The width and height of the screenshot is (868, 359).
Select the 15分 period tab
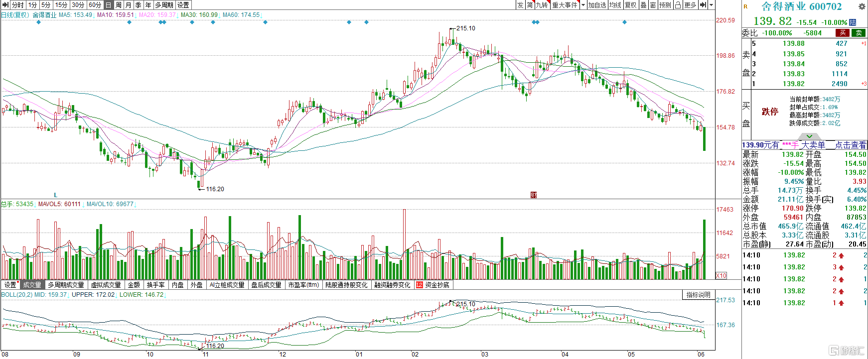61,5
